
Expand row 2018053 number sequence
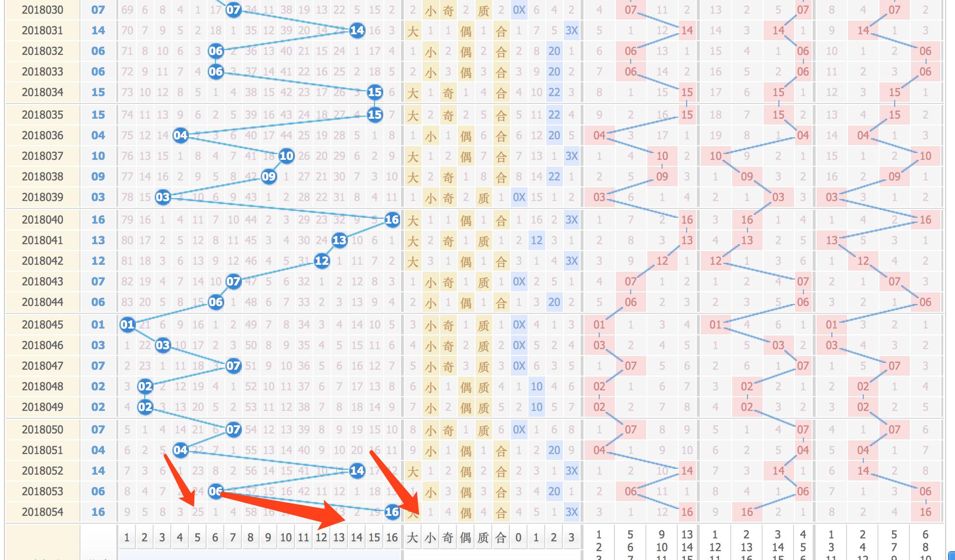[x=43, y=491]
